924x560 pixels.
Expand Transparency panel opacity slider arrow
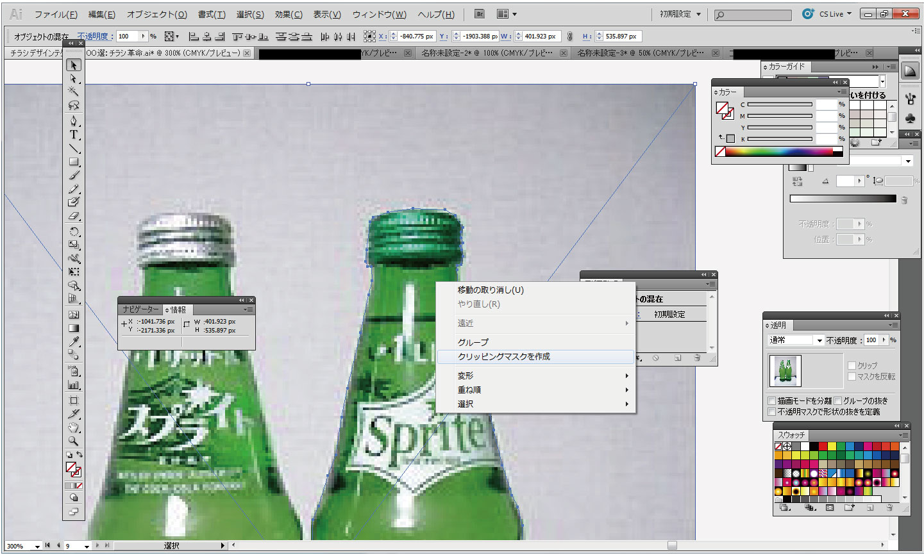[884, 340]
